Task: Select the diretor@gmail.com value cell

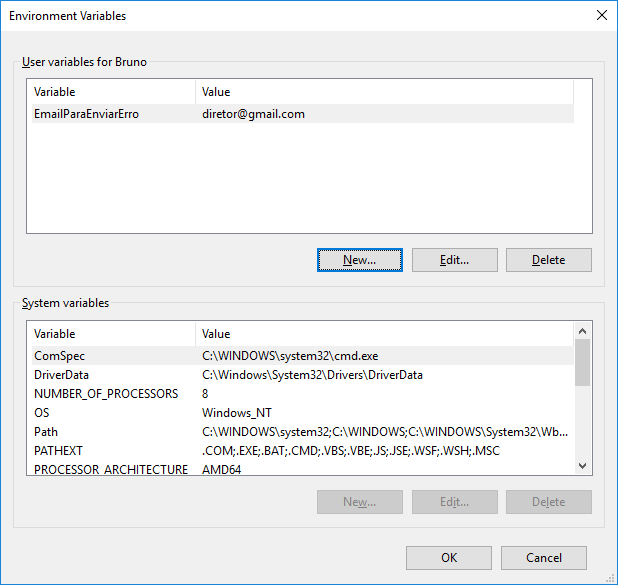Action: [x=253, y=114]
